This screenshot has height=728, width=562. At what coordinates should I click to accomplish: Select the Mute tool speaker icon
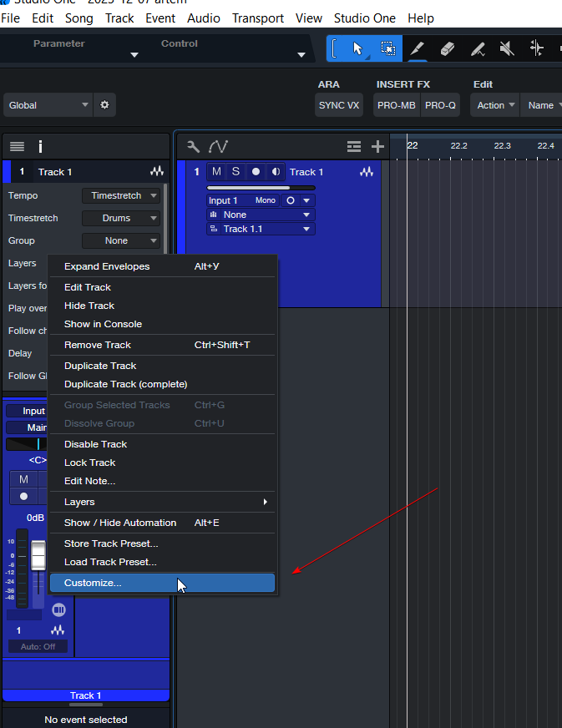click(507, 48)
